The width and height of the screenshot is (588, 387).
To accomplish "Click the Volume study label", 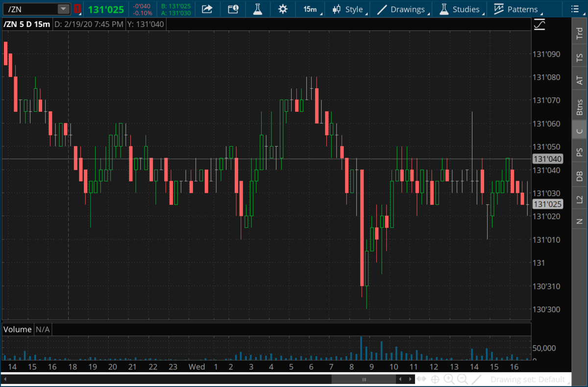I will 18,330.
